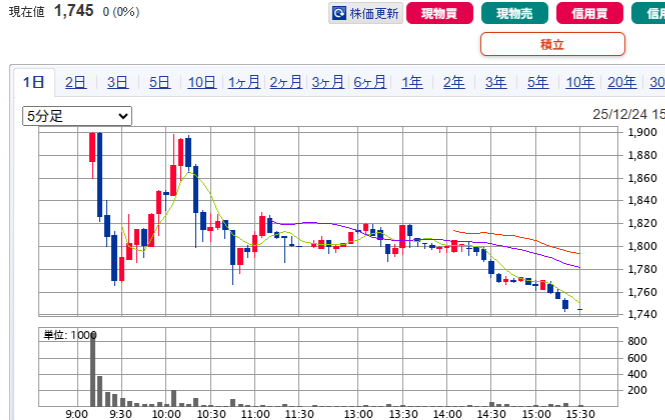Click the 株価更新 refresh icon
Screen dimensions: 665x420
point(340,14)
